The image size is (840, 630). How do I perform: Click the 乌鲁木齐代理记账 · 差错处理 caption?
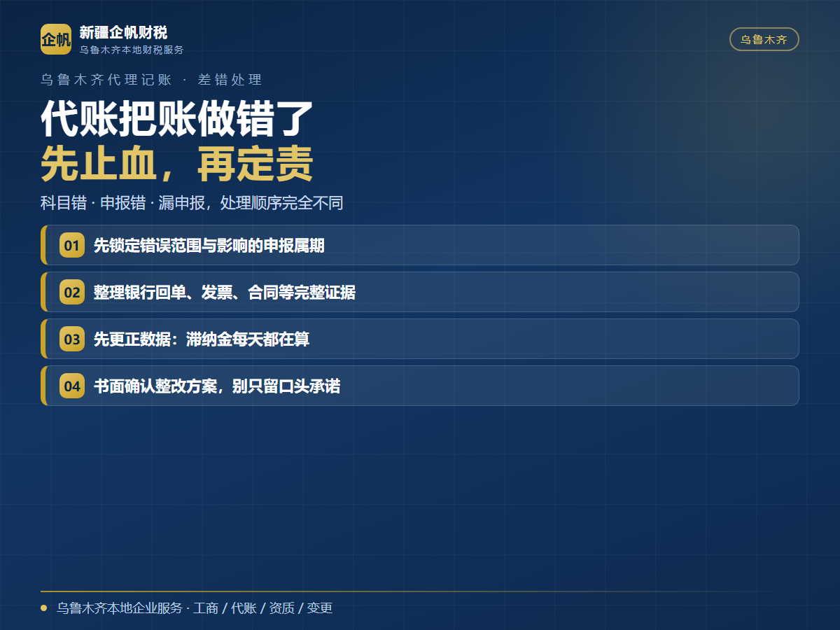pos(151,80)
